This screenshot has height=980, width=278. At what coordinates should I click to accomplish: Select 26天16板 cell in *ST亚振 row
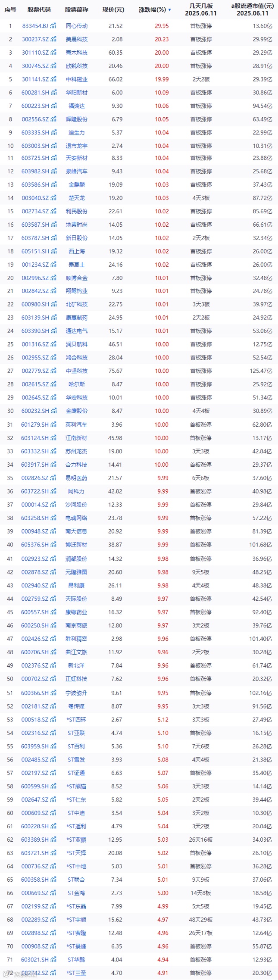tap(201, 840)
